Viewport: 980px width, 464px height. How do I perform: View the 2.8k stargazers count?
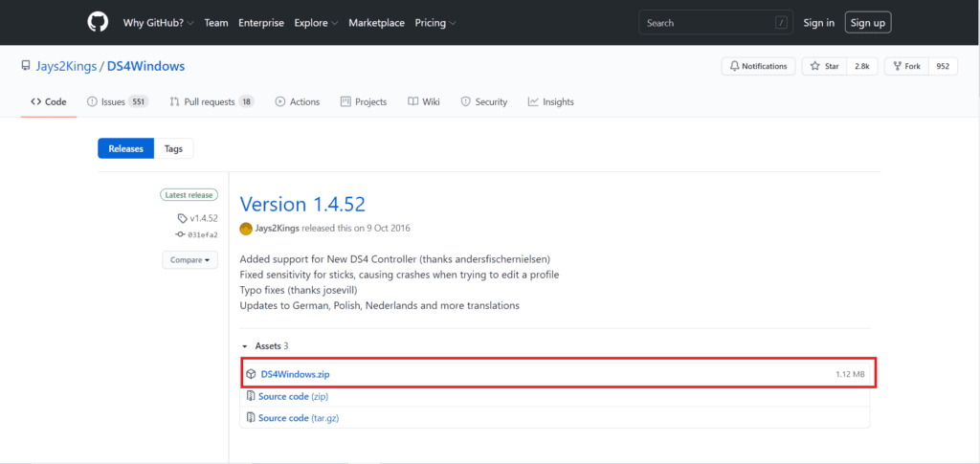click(862, 66)
